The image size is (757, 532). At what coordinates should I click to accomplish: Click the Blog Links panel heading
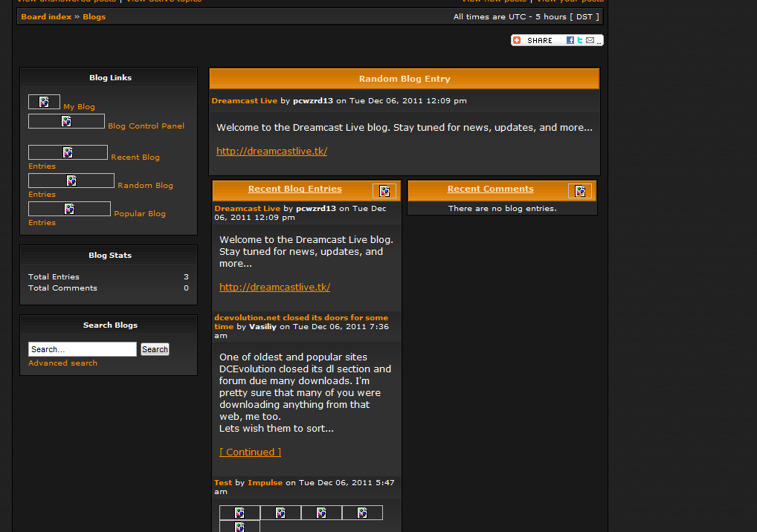[111, 78]
